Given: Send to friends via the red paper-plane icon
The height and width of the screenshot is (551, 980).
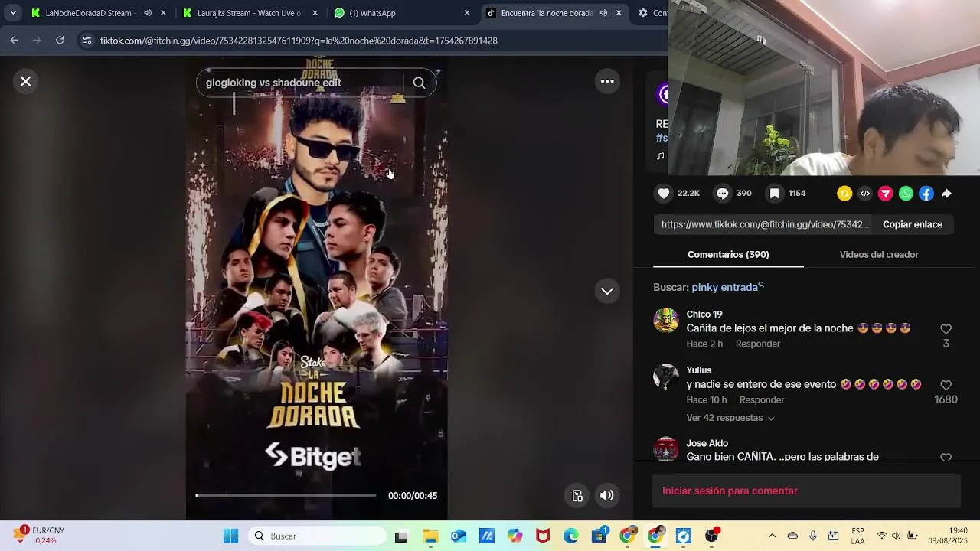Looking at the screenshot, I should point(886,194).
